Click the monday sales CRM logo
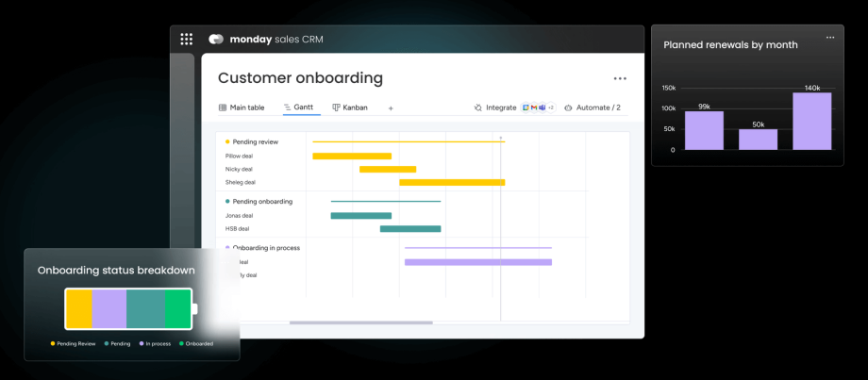Image resolution: width=868 pixels, height=380 pixels. (216, 39)
